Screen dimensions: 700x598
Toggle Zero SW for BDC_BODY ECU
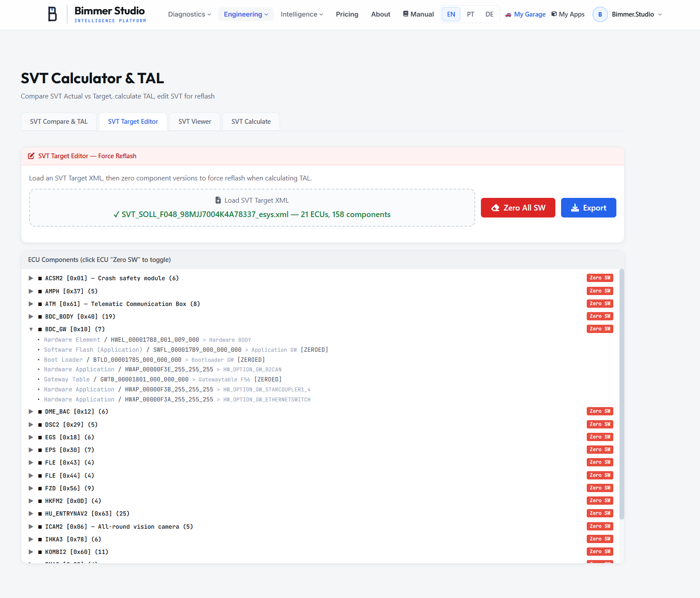(600, 316)
